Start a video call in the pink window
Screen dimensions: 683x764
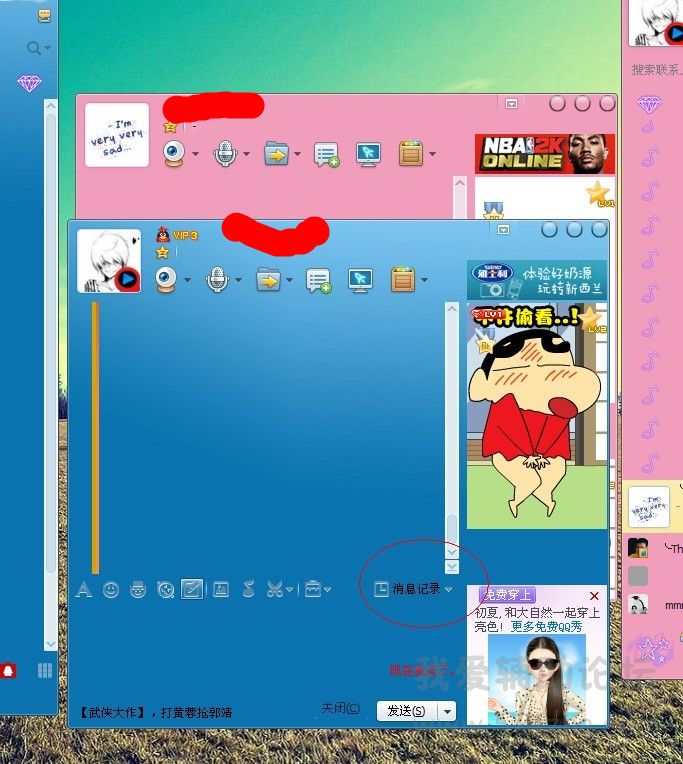click(x=174, y=153)
